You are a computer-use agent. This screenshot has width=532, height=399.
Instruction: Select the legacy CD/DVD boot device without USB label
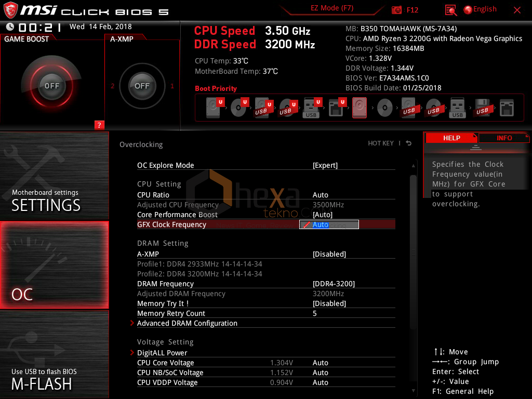[x=385, y=108]
